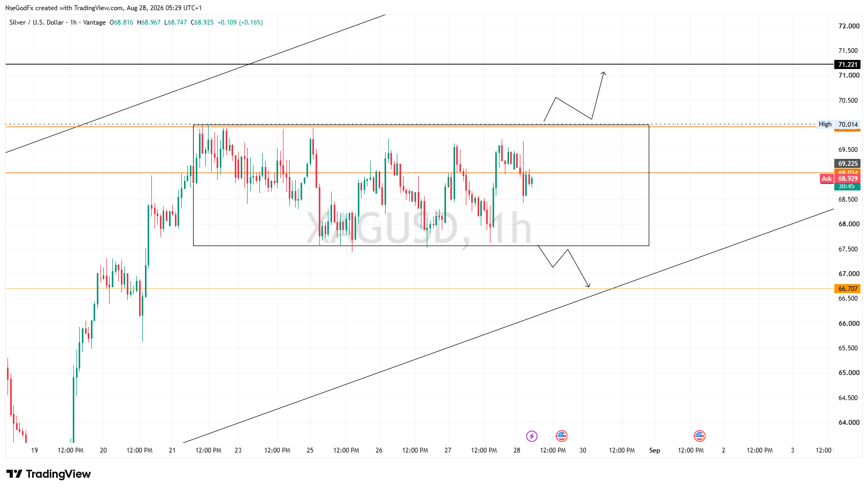Click the close value 'C68.925'

click(x=202, y=22)
